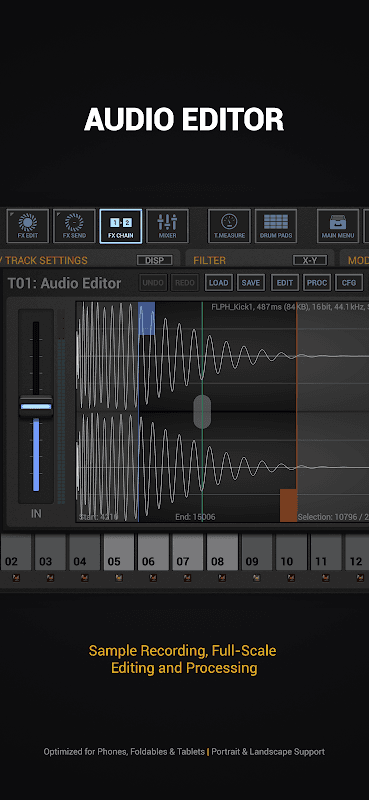Click the sample icon under pad 04
This screenshot has height=800, width=369.
(84, 578)
